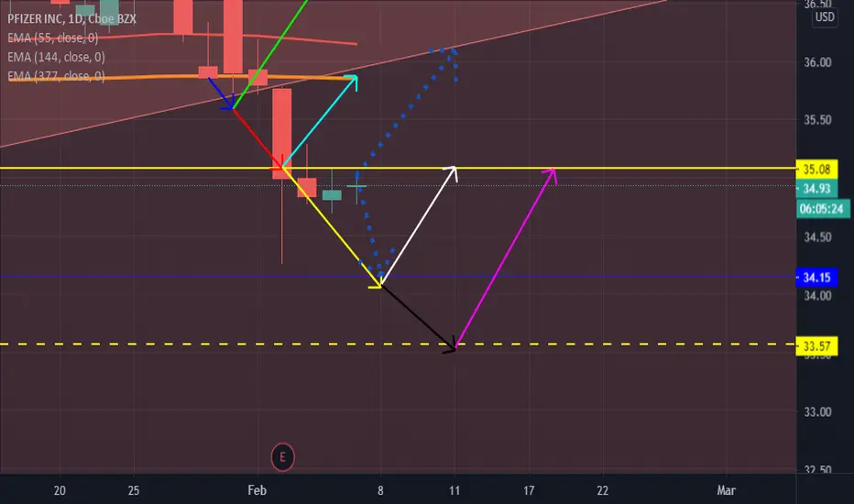
Task: Select the EMA (377, close, 0) indicator label
Action: pyautogui.click(x=56, y=76)
